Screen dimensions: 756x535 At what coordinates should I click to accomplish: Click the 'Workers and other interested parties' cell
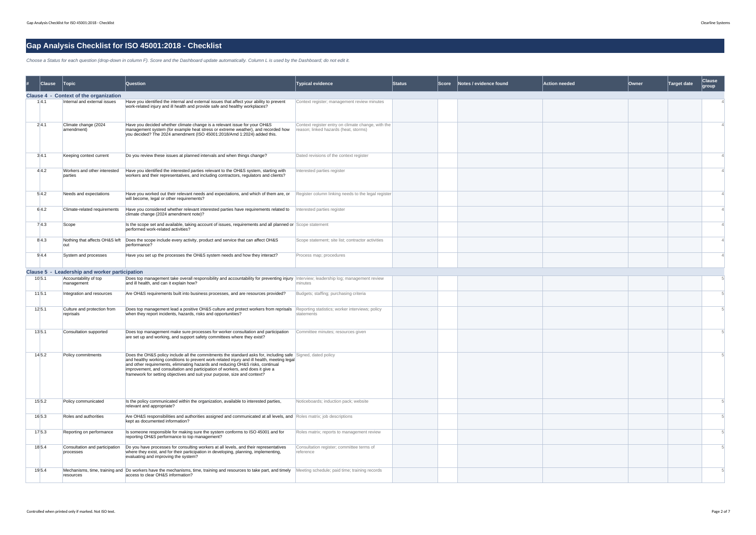[x=94, y=180]
